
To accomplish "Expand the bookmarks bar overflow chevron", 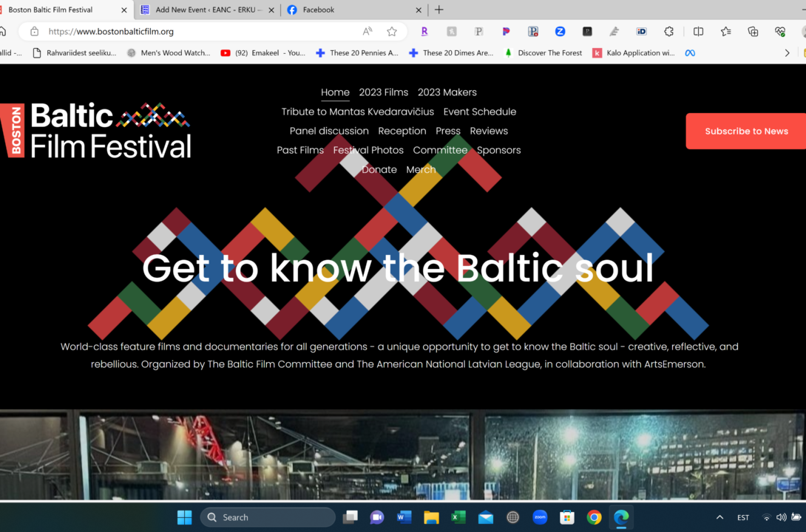I will click(x=787, y=53).
